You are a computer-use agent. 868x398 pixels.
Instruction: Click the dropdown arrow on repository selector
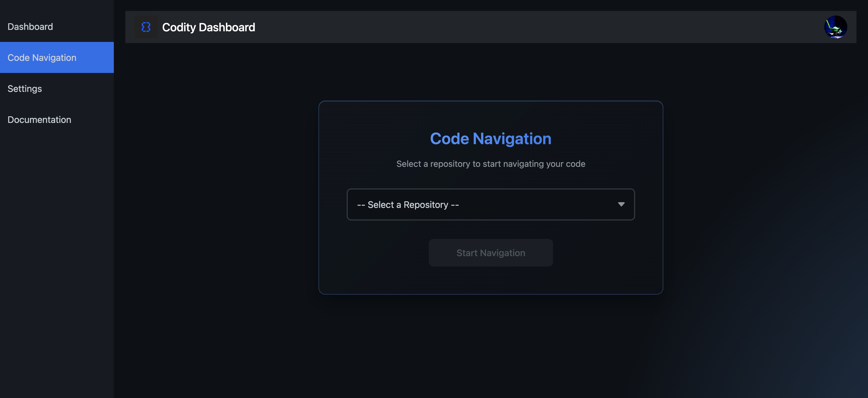click(x=621, y=204)
